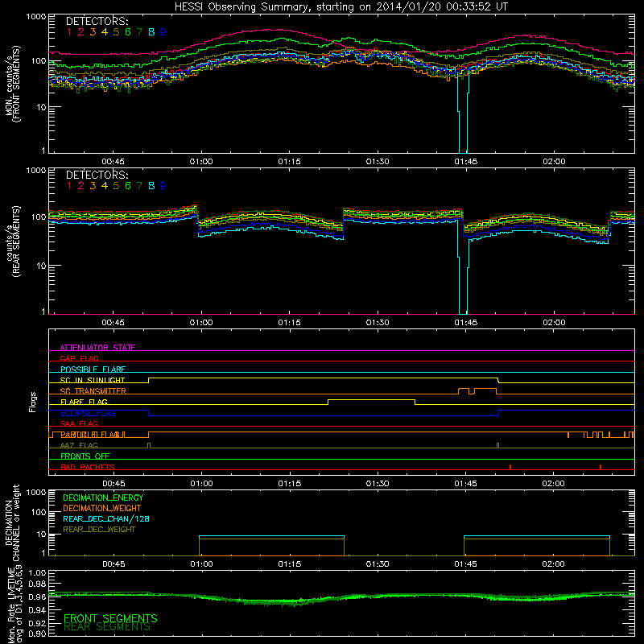Click the 0.96 y-axis label of the livetime plot
Screen dimensions: 644x644
(37, 597)
